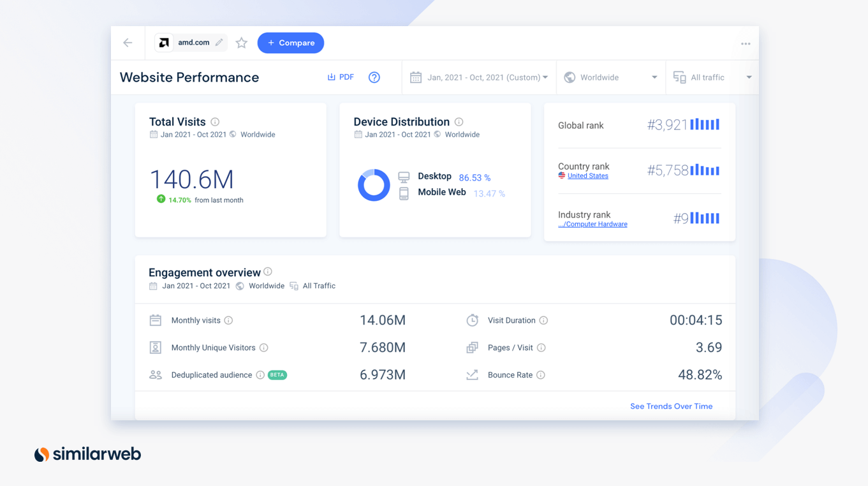The width and height of the screenshot is (868, 486).
Task: Click the star to favorite amd.com
Action: [x=241, y=43]
